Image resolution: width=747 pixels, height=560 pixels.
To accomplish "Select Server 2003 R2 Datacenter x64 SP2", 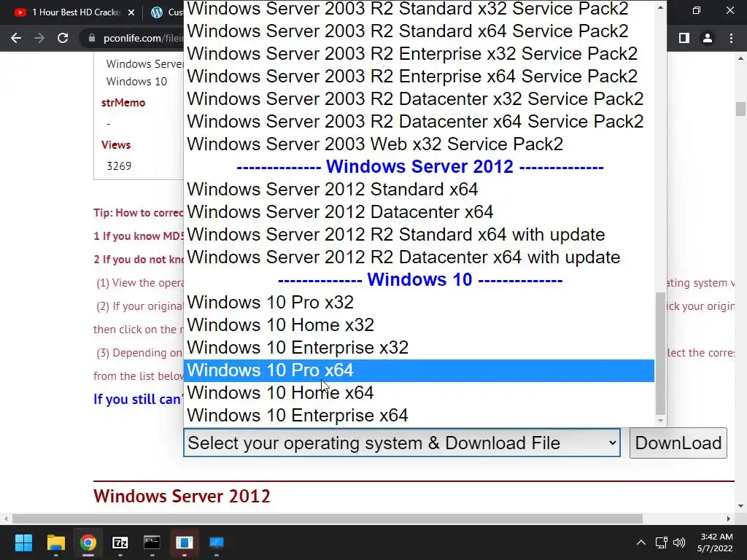I will point(419,122).
